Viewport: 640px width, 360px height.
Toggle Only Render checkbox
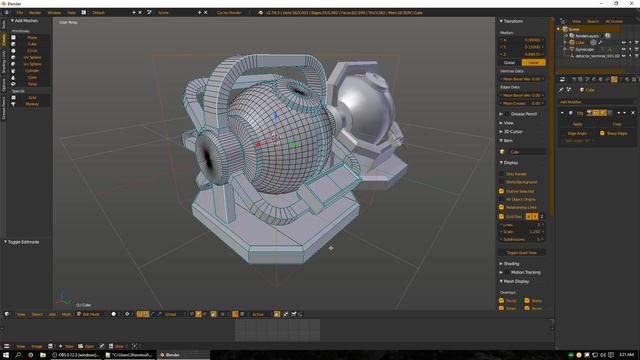pyautogui.click(x=502, y=174)
